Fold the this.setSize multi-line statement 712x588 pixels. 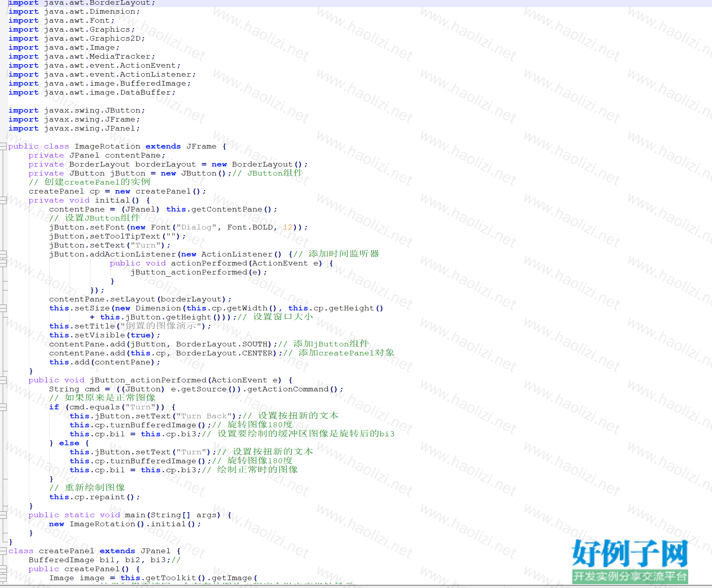tap(3, 308)
